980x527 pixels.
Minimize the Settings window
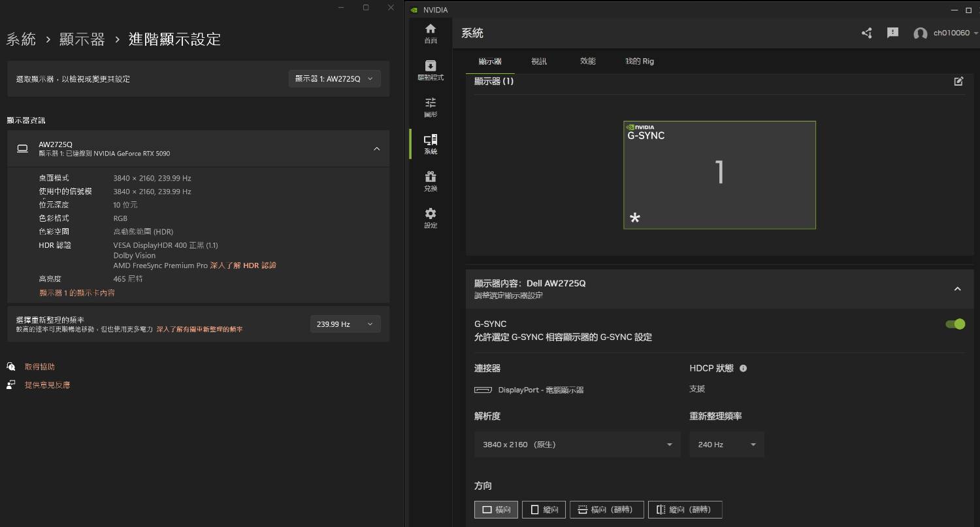tap(341, 8)
